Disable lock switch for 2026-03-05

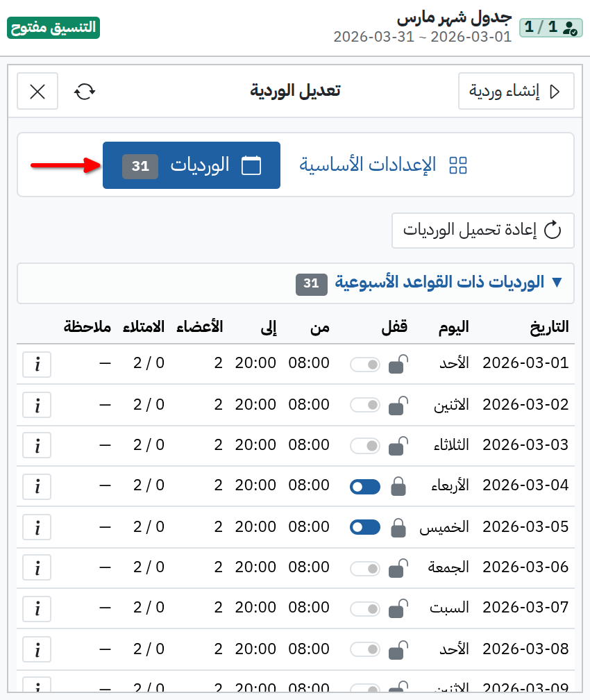click(x=365, y=527)
